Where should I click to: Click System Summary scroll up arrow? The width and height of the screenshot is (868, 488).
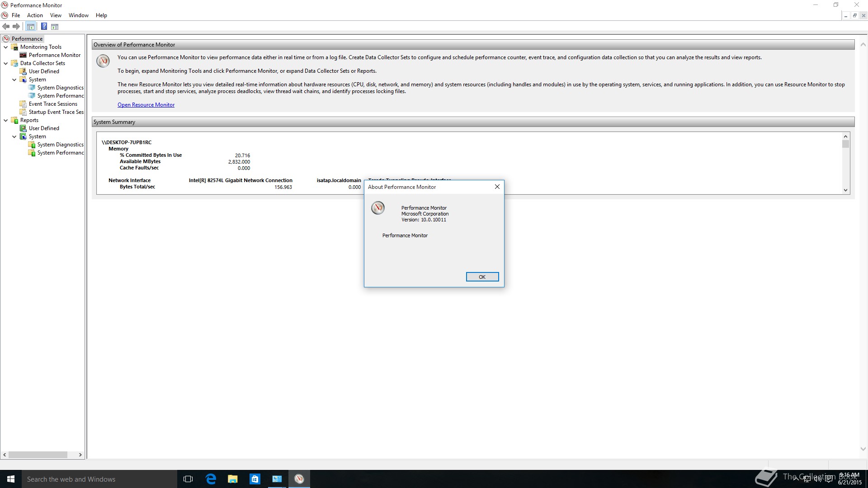[x=845, y=136]
